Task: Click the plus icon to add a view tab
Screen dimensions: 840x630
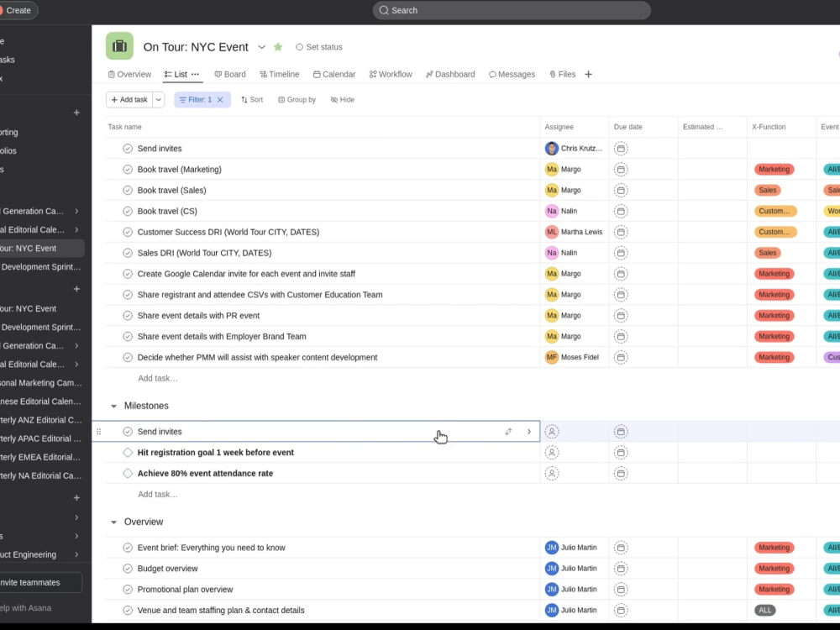Action: coord(588,74)
